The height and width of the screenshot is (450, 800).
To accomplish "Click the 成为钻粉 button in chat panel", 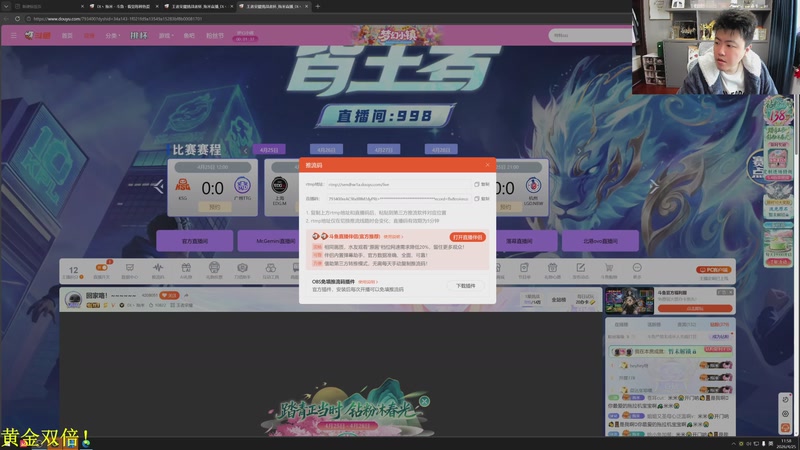I will tap(720, 337).
